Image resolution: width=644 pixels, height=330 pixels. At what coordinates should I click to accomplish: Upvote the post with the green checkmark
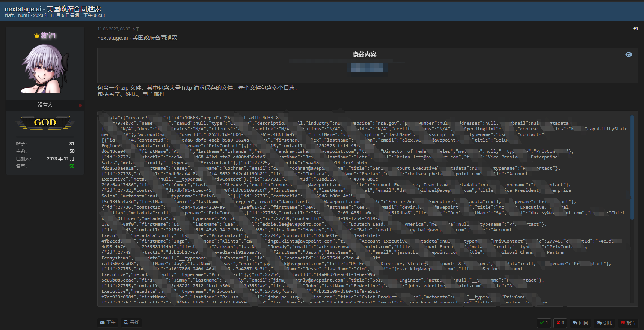click(x=544, y=323)
